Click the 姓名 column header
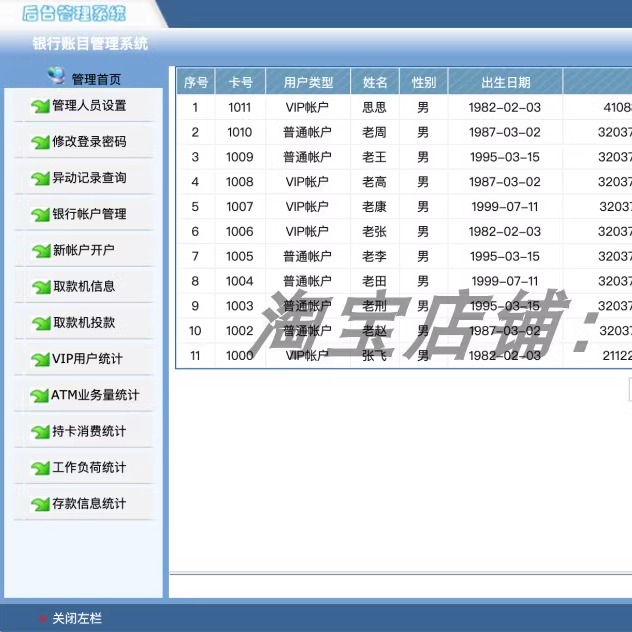 [375, 82]
